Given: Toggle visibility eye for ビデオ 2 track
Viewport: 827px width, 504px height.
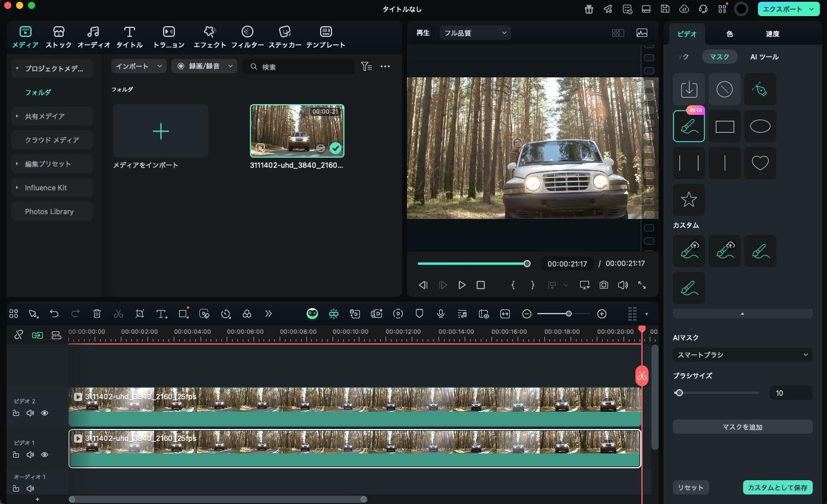Looking at the screenshot, I should click(x=45, y=413).
